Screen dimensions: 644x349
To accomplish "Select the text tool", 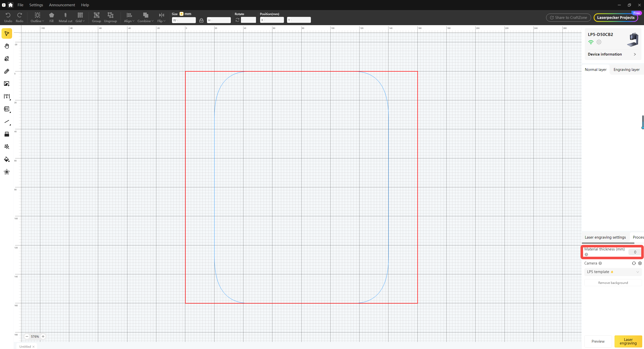I will (7, 96).
